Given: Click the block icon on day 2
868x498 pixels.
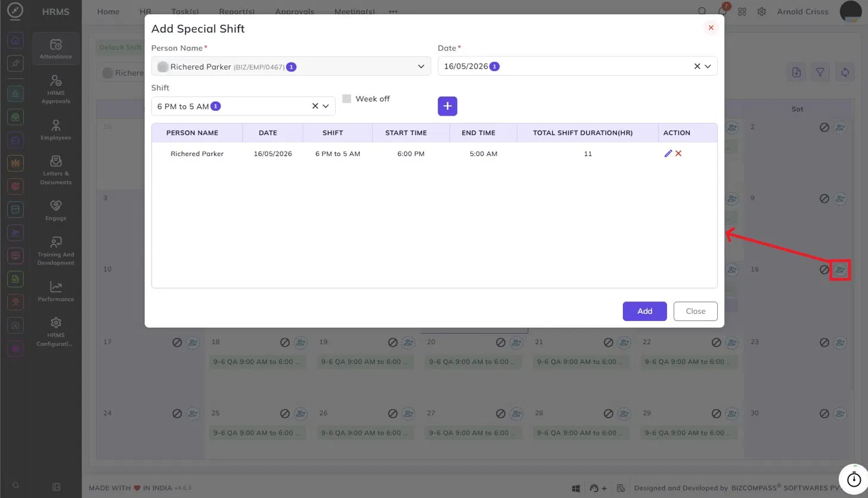Looking at the screenshot, I should 824,127.
